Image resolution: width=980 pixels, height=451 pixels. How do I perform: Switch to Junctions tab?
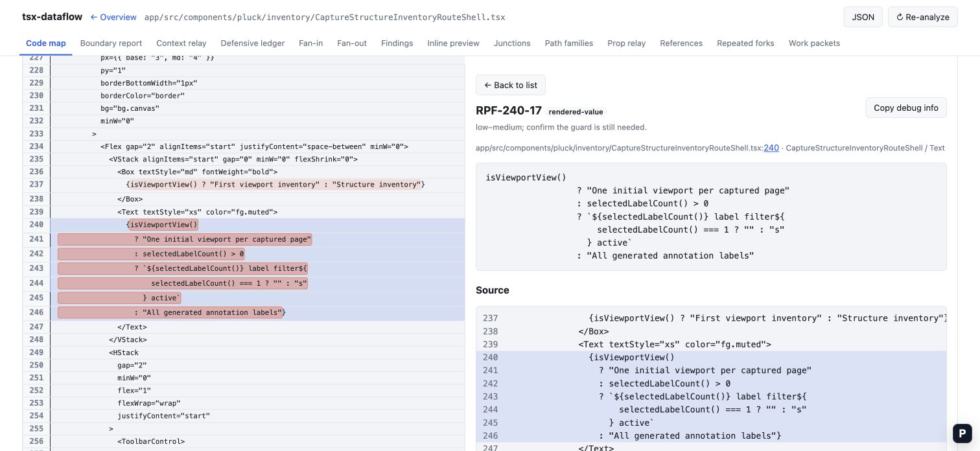[512, 43]
